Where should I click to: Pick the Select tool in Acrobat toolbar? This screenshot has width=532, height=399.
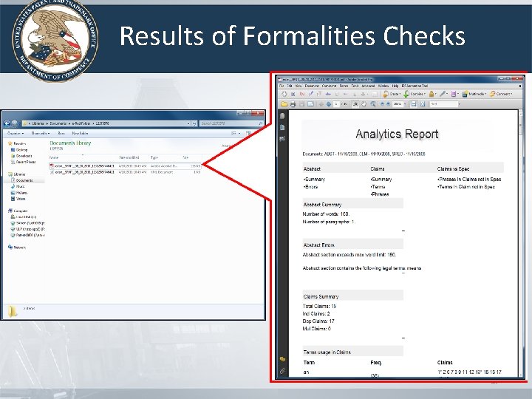[355, 104]
